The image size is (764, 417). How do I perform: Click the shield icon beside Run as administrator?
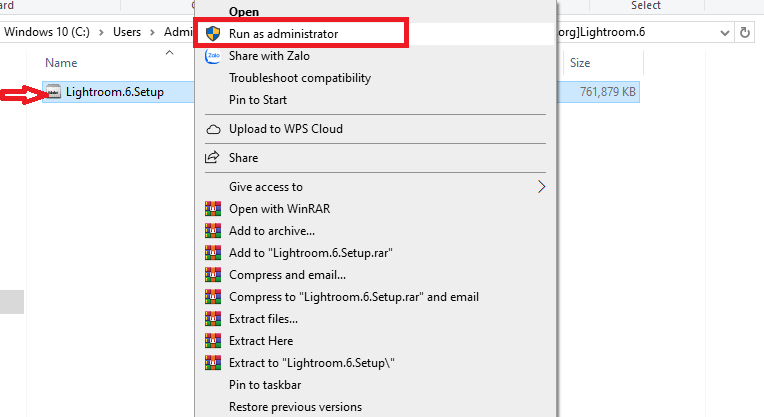212,33
